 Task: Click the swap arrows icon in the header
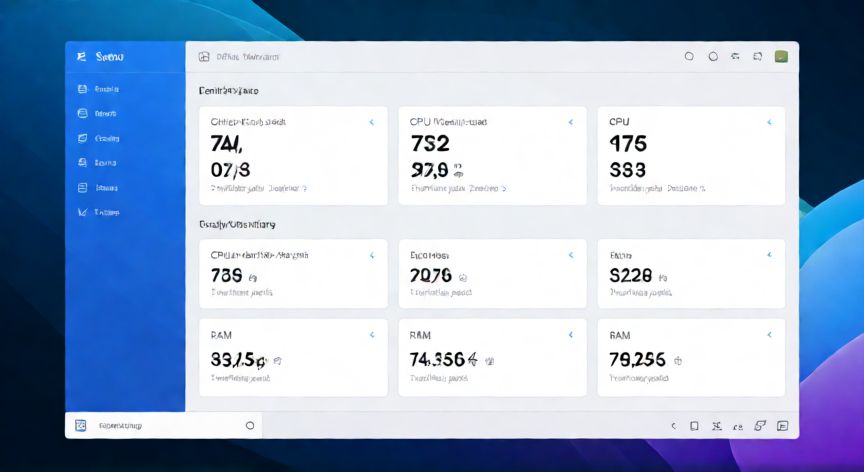click(x=735, y=56)
